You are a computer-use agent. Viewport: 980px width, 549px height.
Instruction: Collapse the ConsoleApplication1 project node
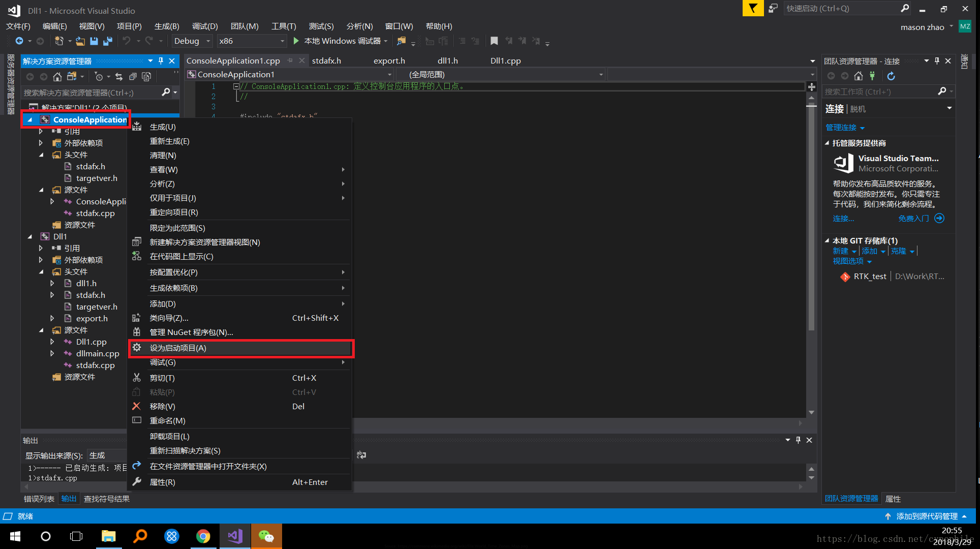(30, 120)
